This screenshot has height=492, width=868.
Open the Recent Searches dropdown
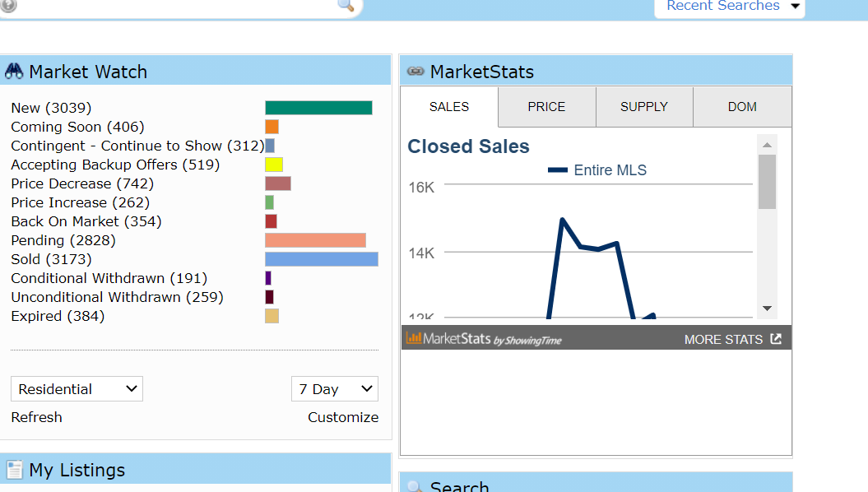pos(728,7)
